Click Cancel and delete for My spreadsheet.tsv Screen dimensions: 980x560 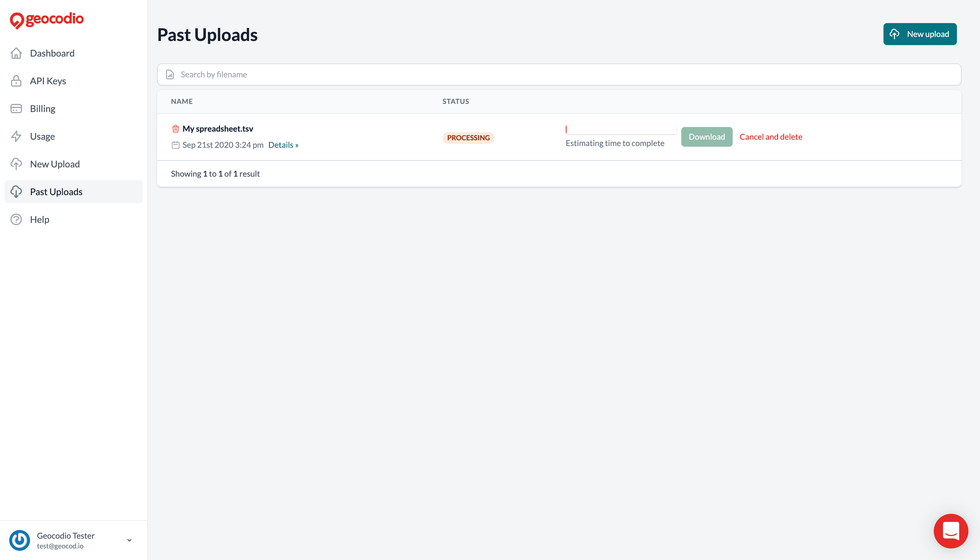point(771,137)
